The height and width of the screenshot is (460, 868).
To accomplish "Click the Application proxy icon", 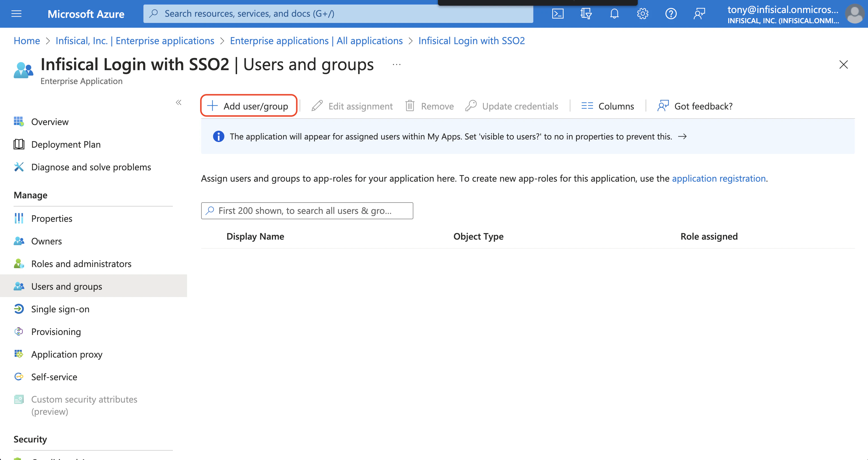I will click(19, 354).
